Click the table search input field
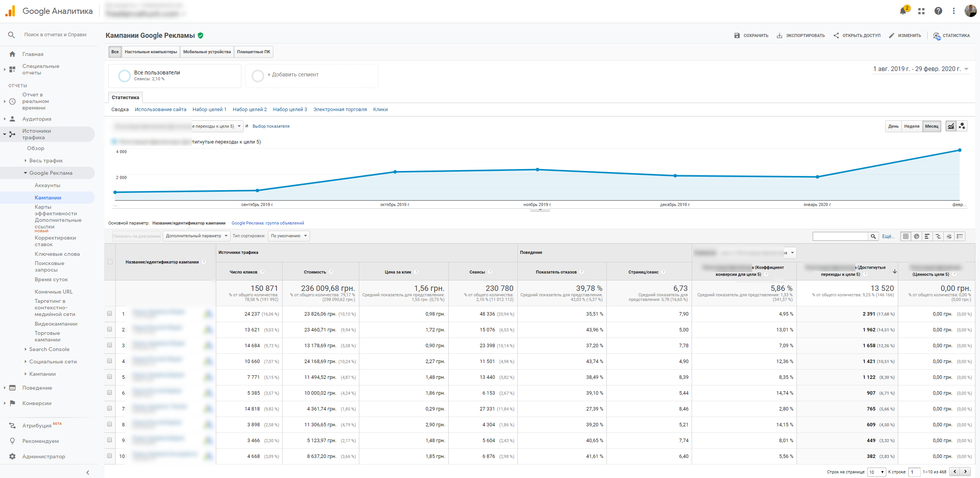The height and width of the screenshot is (478, 980). tap(840, 236)
